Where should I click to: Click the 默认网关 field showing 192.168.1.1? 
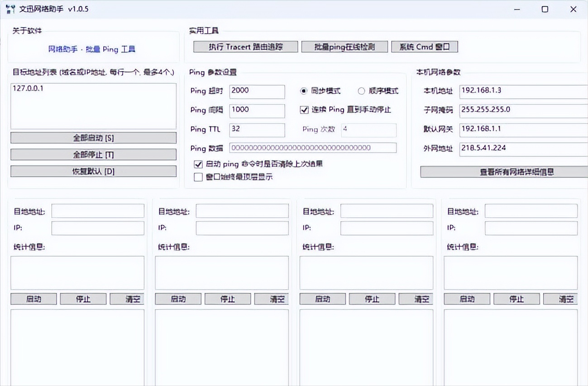(x=523, y=130)
